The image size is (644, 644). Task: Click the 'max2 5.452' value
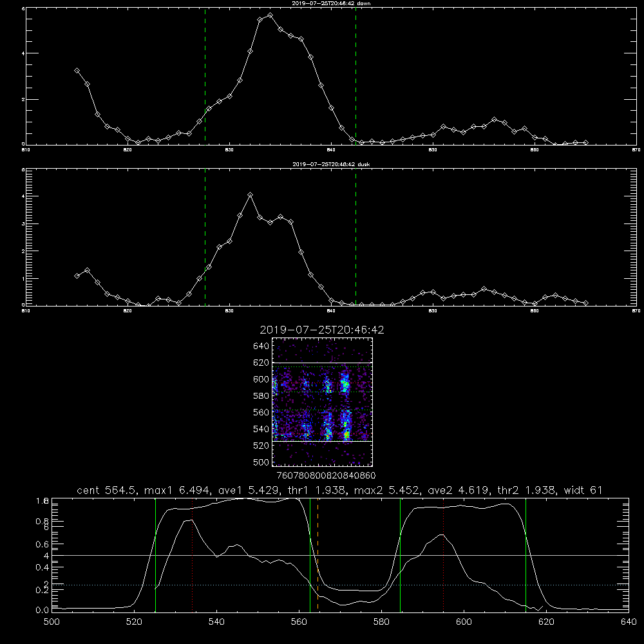tap(387, 490)
